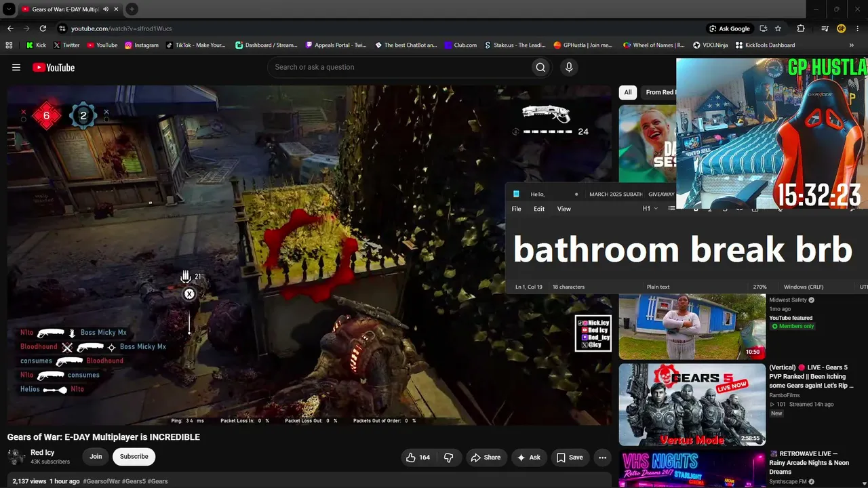Screen dimensions: 868x488
Task: Click in the Notepad text 'bathroom break brb'
Action: tap(682, 249)
